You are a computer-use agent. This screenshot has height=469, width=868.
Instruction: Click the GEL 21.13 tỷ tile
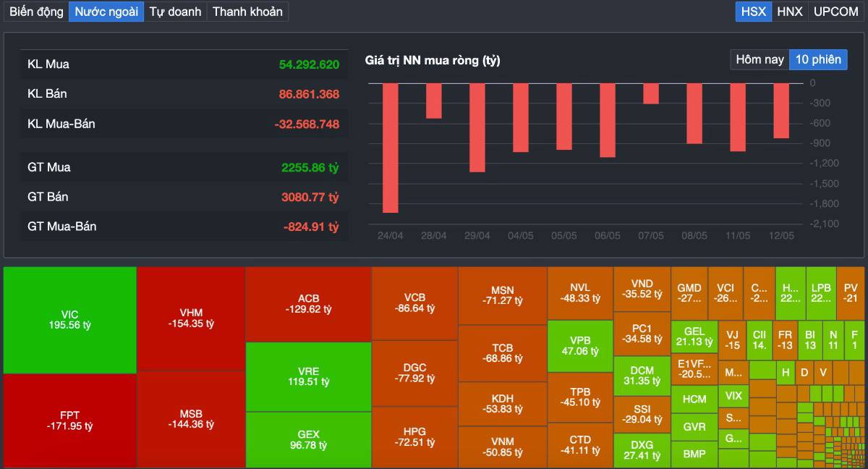click(x=694, y=337)
